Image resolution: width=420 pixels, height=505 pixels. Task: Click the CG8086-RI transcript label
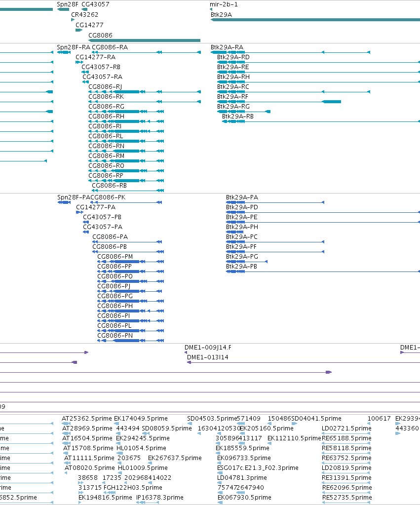[x=105, y=126]
